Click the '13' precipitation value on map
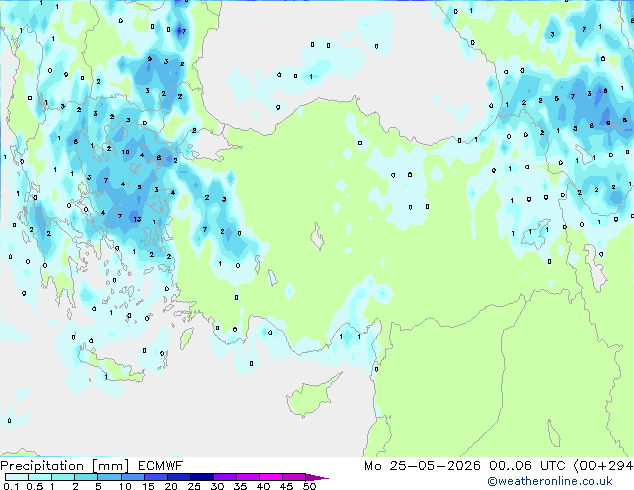 pyautogui.click(x=137, y=220)
